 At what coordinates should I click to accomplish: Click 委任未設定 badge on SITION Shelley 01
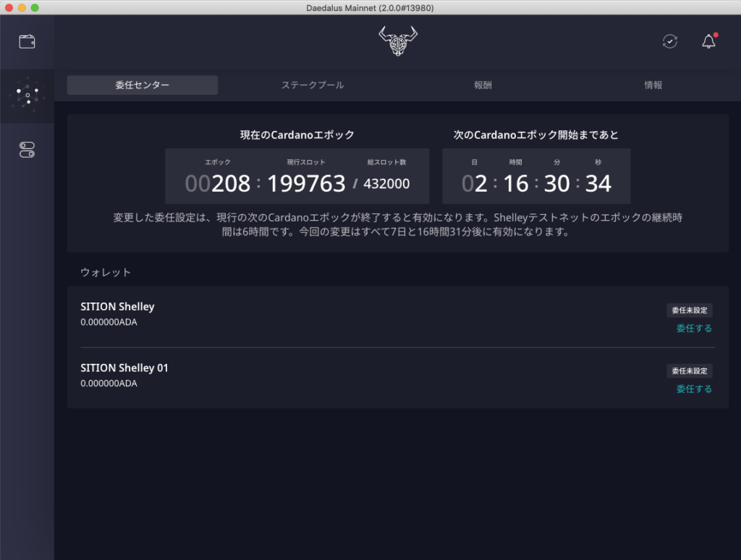[690, 371]
